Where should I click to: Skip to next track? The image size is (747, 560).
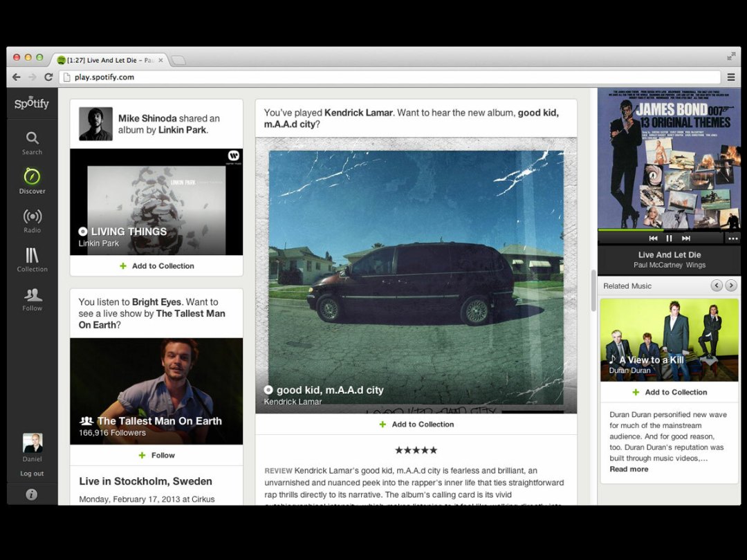(686, 238)
